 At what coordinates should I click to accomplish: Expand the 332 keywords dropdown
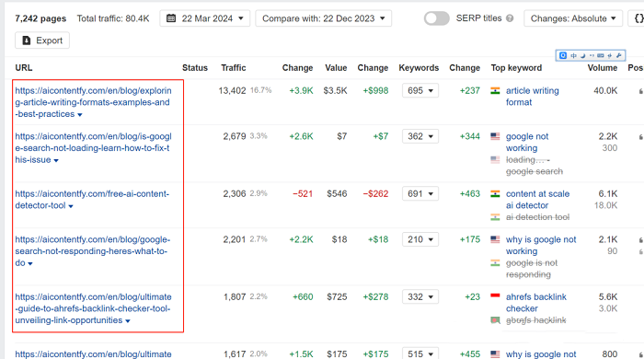pyautogui.click(x=420, y=296)
